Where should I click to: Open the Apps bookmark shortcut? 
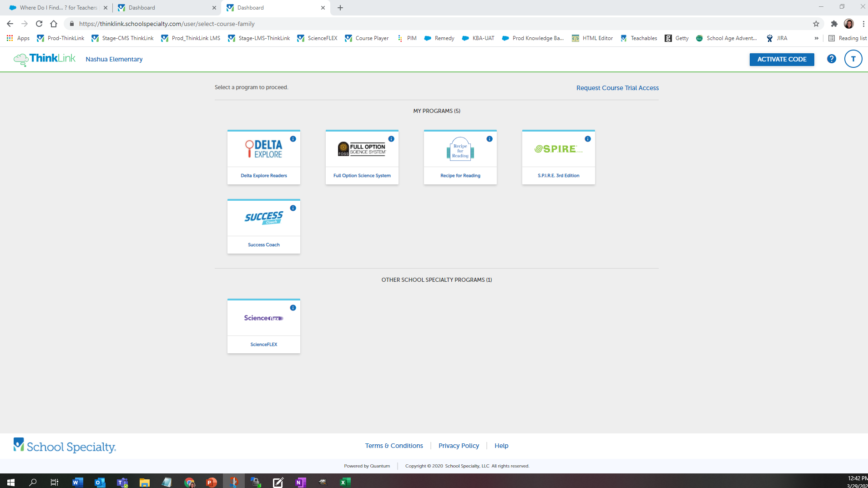(18, 38)
